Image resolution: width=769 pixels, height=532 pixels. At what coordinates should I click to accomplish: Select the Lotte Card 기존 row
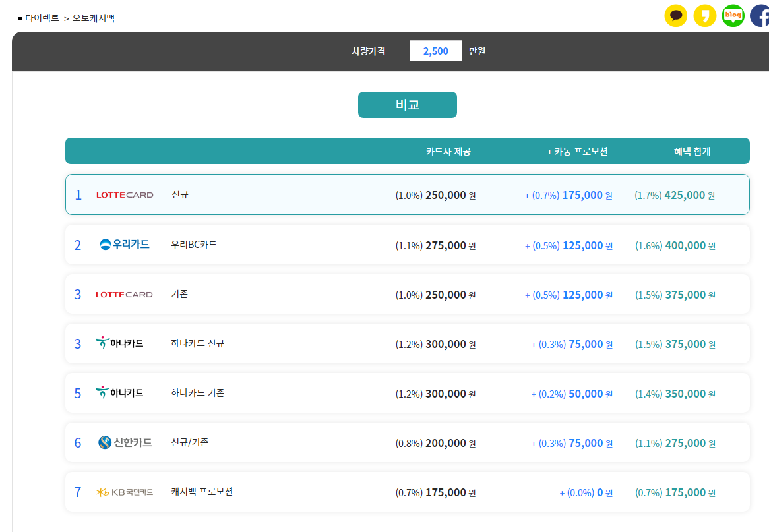click(407, 294)
